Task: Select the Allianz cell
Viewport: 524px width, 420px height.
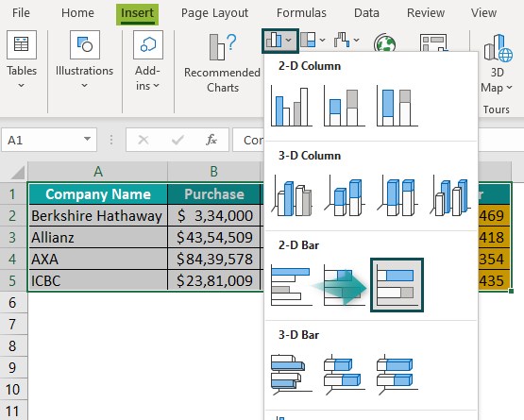Action: click(98, 238)
